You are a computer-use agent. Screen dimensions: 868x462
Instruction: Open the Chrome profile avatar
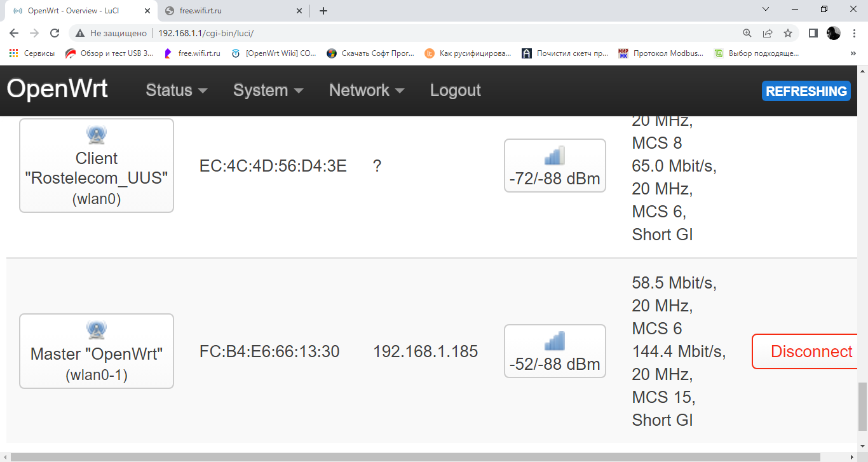[x=834, y=33]
